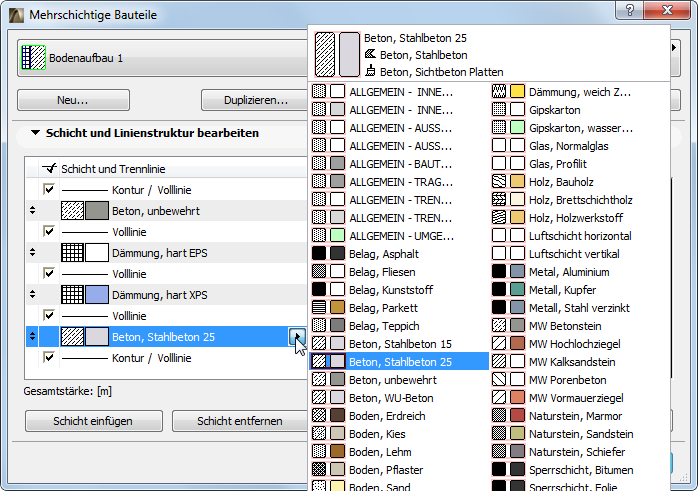Toggle Volllinie checkbox below Beton, unbewehrt
Screen dimensions: 698x491
click(x=49, y=231)
